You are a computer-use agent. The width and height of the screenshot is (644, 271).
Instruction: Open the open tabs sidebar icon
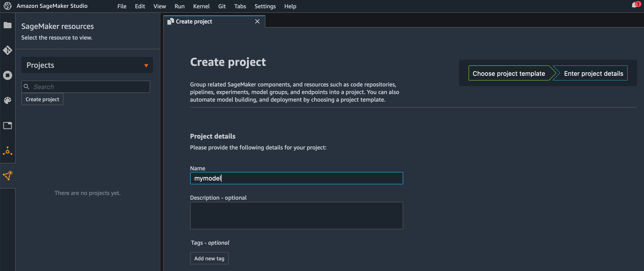pos(8,125)
